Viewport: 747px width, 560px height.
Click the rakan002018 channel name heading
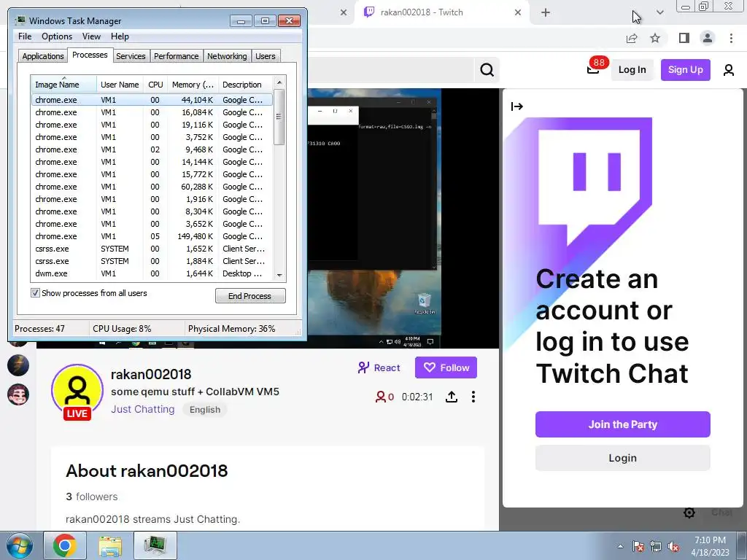coord(151,374)
